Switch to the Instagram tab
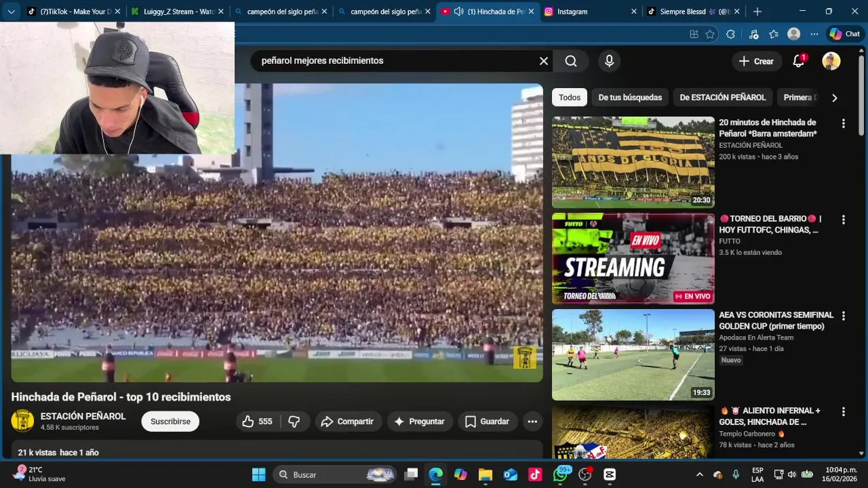The image size is (868, 488). pos(591,12)
